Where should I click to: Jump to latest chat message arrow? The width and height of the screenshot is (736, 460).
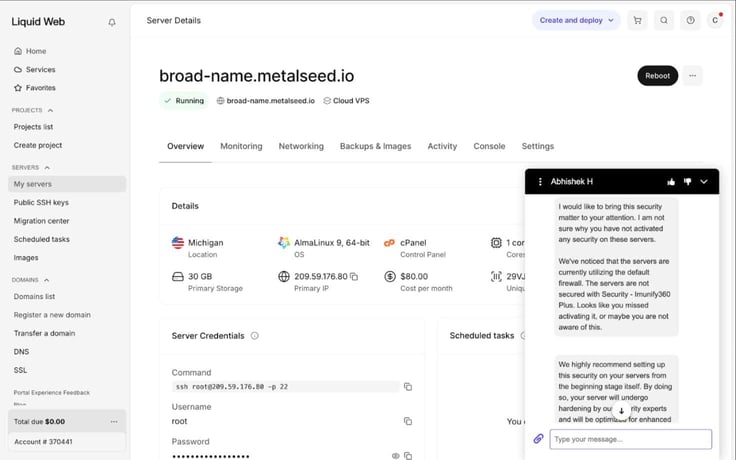point(621,411)
